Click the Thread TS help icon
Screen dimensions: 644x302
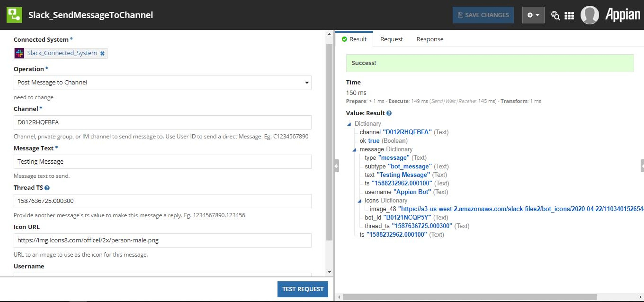click(47, 188)
